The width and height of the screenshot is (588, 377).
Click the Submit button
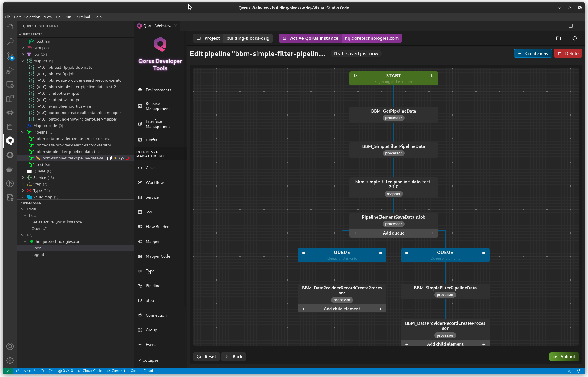[564, 357]
